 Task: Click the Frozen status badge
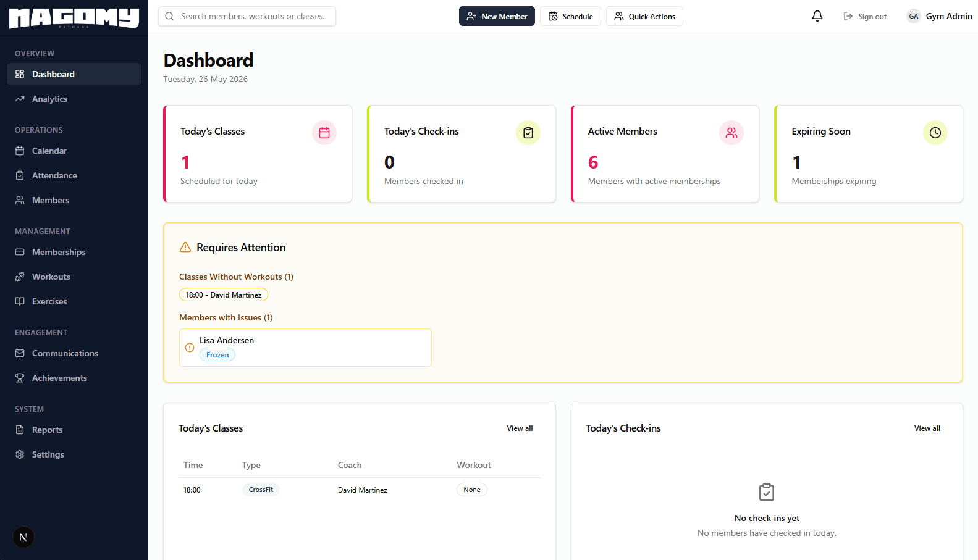tap(217, 355)
